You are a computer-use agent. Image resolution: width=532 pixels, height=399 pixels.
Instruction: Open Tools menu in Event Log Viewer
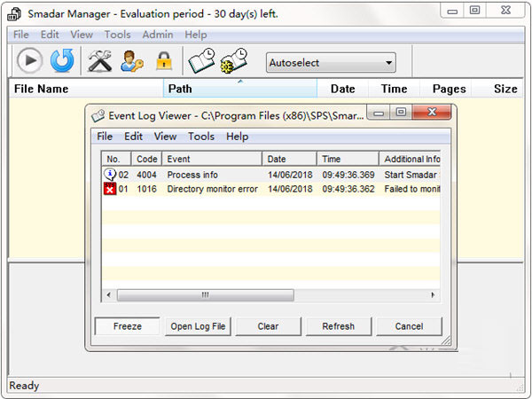[x=201, y=137]
